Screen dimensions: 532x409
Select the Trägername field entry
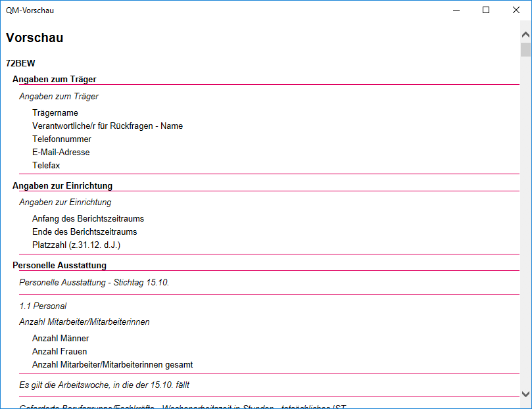click(x=55, y=113)
